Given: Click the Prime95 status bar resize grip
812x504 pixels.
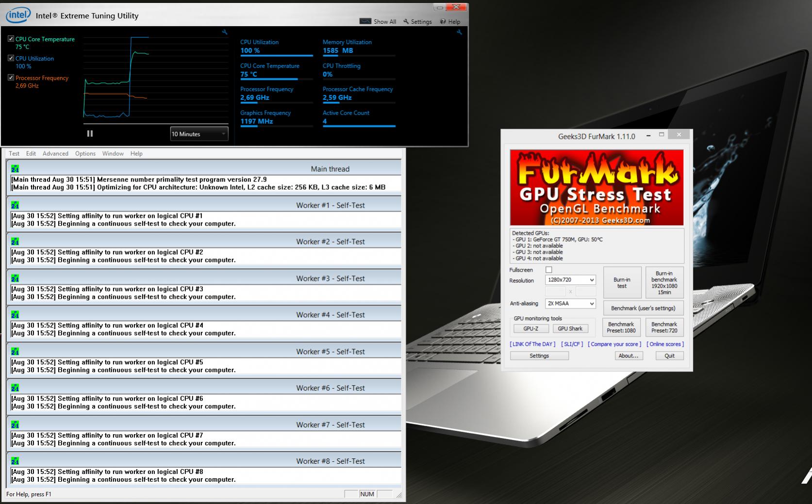Looking at the screenshot, I should (x=398, y=495).
